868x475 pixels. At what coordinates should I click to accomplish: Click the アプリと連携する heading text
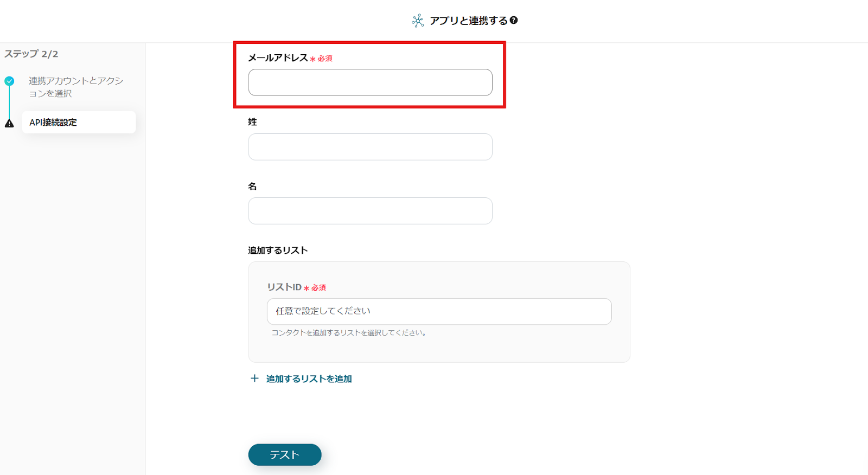[x=468, y=21]
